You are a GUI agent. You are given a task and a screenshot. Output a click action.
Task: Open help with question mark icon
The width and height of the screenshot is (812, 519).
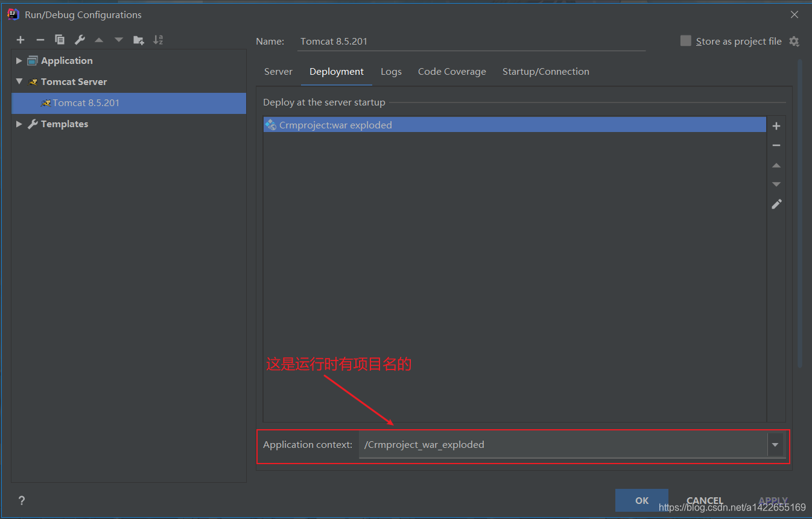click(x=22, y=500)
